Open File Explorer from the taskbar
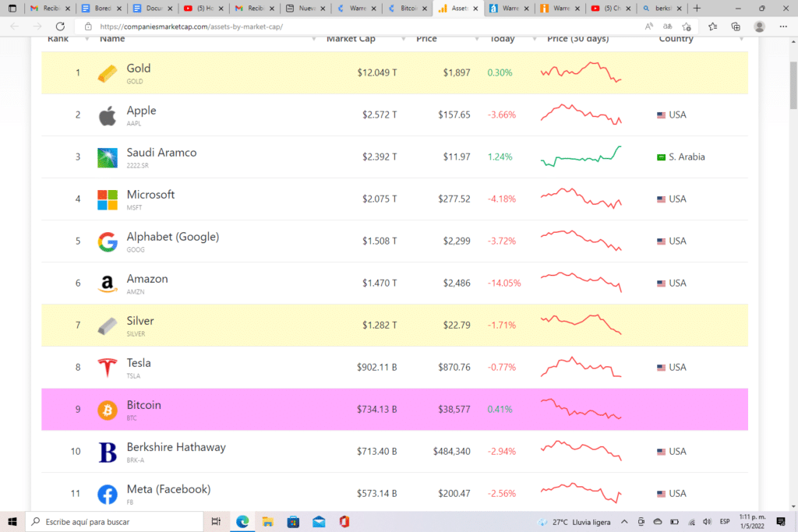The image size is (798, 532). (x=268, y=522)
